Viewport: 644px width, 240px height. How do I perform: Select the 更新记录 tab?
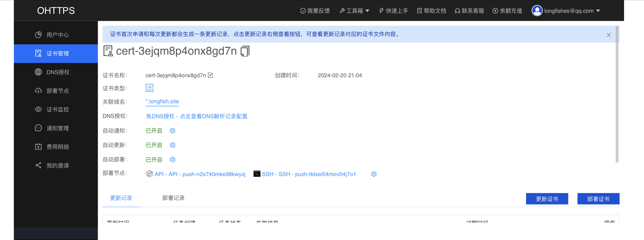pos(121,198)
